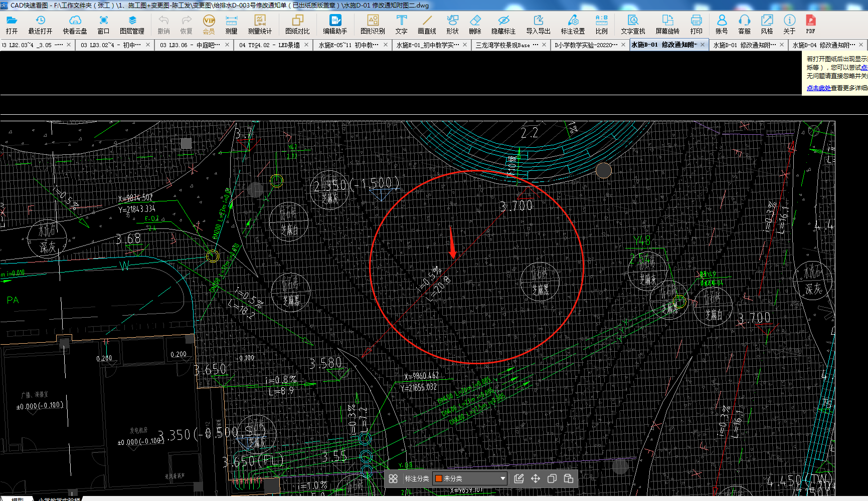Open the annotation grid menu icon

(393, 478)
